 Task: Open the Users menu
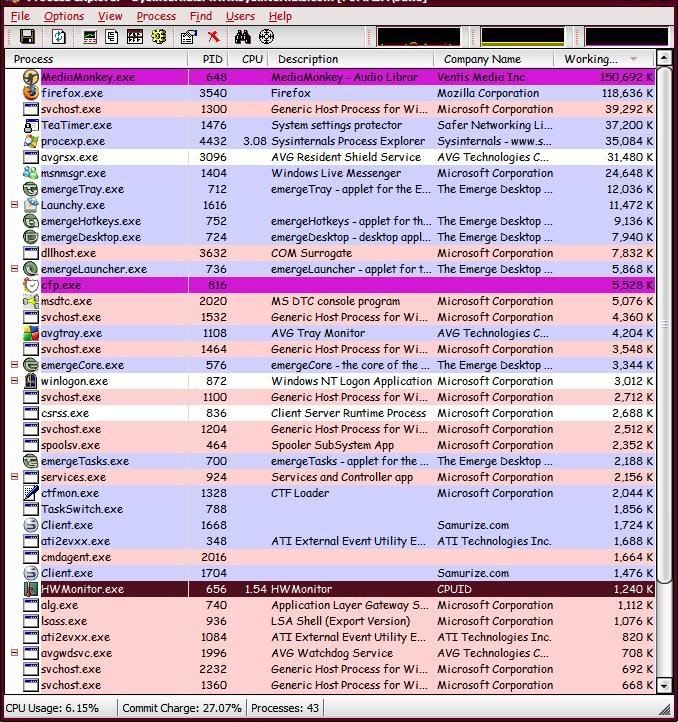[240, 16]
